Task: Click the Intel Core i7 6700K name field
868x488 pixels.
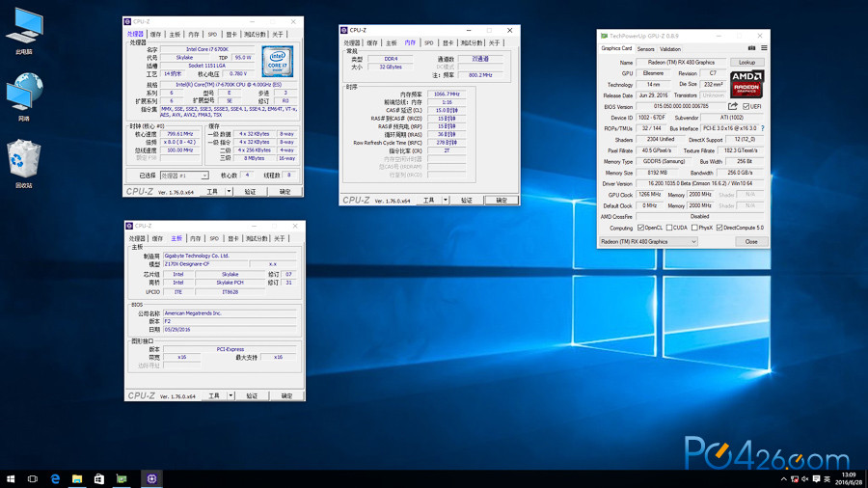Action: pyautogui.click(x=207, y=49)
